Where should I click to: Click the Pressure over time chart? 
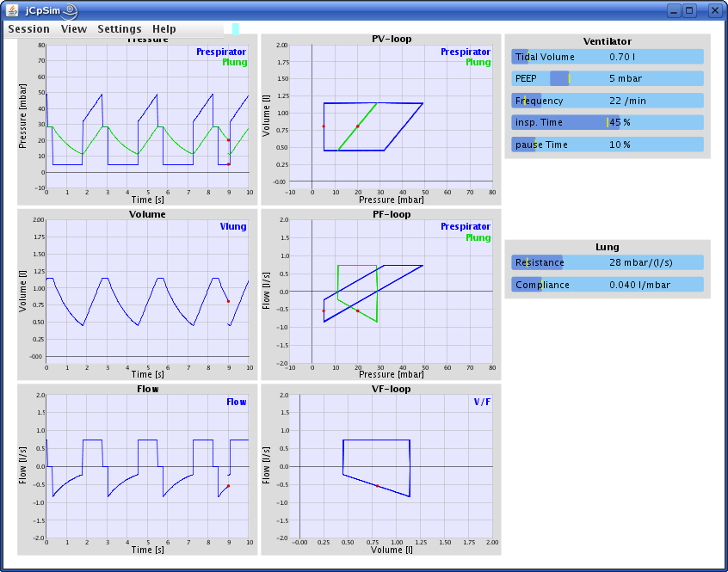point(147,113)
